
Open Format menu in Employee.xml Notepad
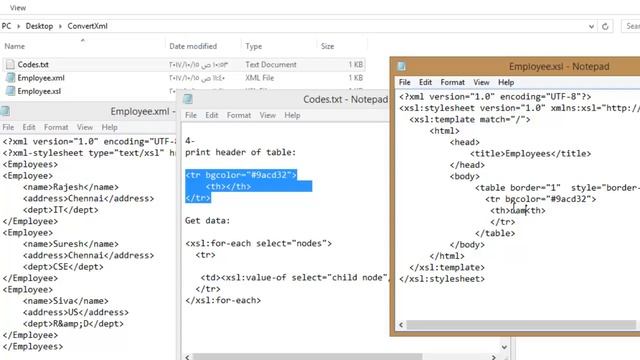[56, 127]
